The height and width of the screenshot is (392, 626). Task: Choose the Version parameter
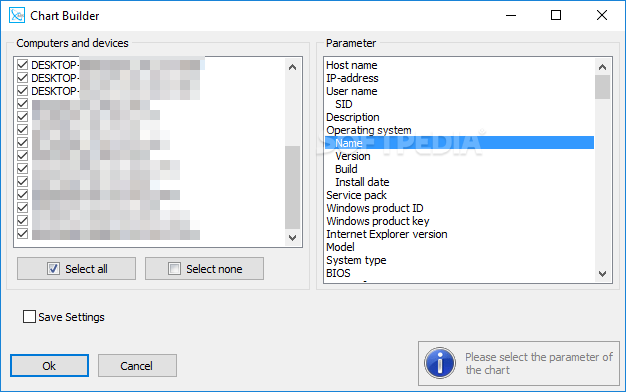(x=459, y=156)
